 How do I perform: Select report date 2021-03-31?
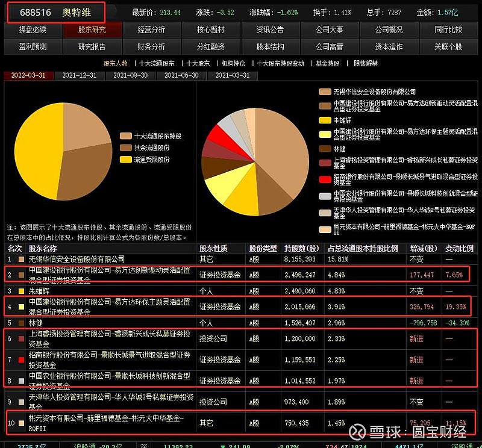[233, 75]
